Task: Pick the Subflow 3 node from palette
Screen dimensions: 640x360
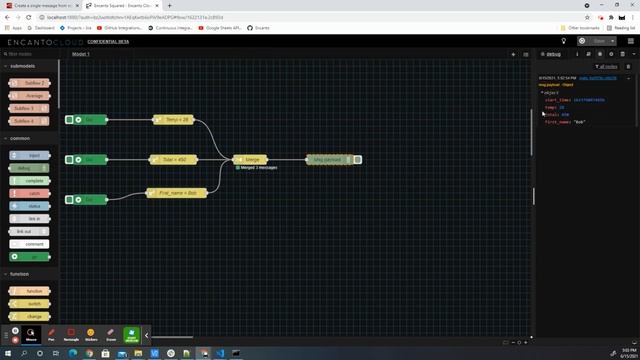Action: pos(29,108)
